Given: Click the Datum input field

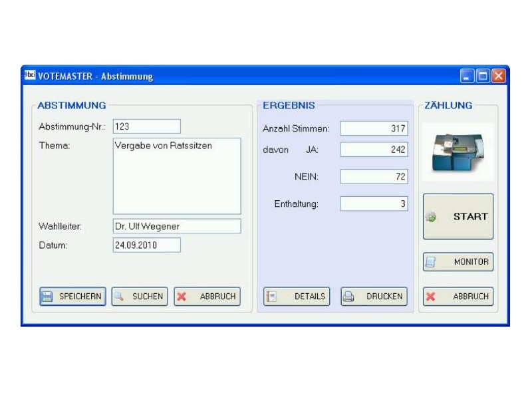Looking at the screenshot, I should point(147,245).
